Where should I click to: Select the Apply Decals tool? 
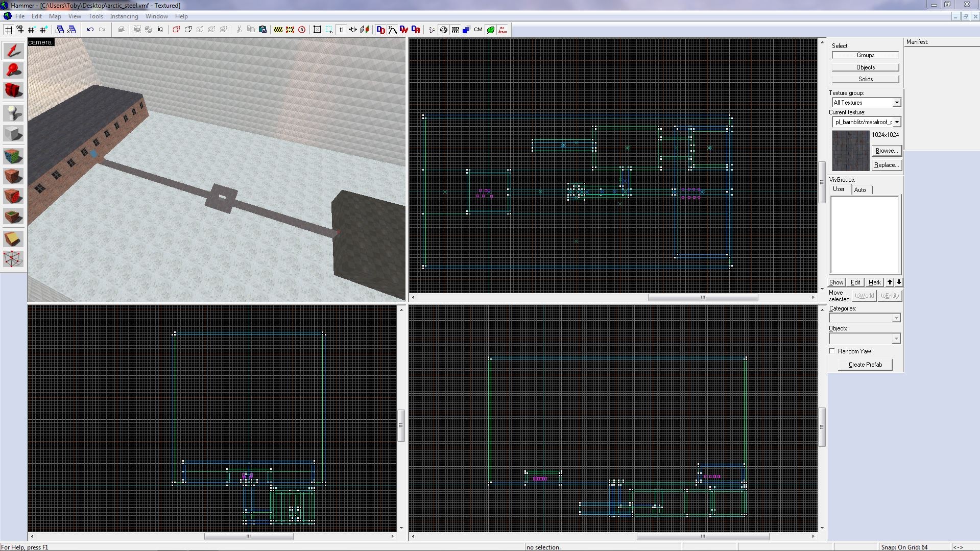[13, 196]
